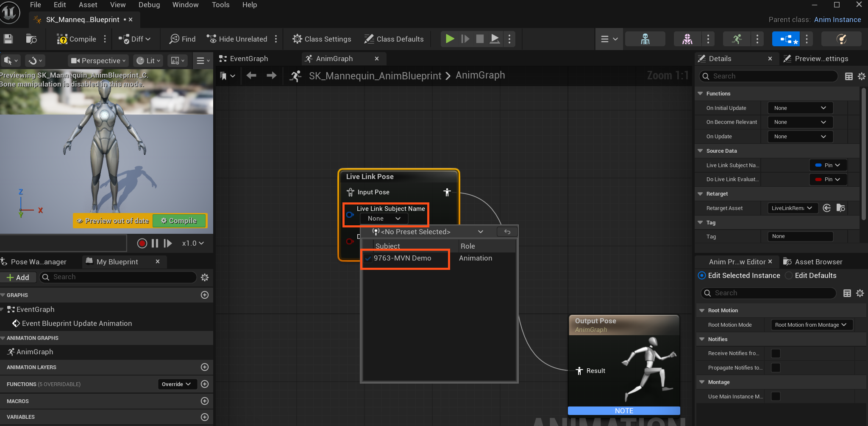Open Root Motion Mode dropdown
Screen dimensions: 868x426
(811, 325)
